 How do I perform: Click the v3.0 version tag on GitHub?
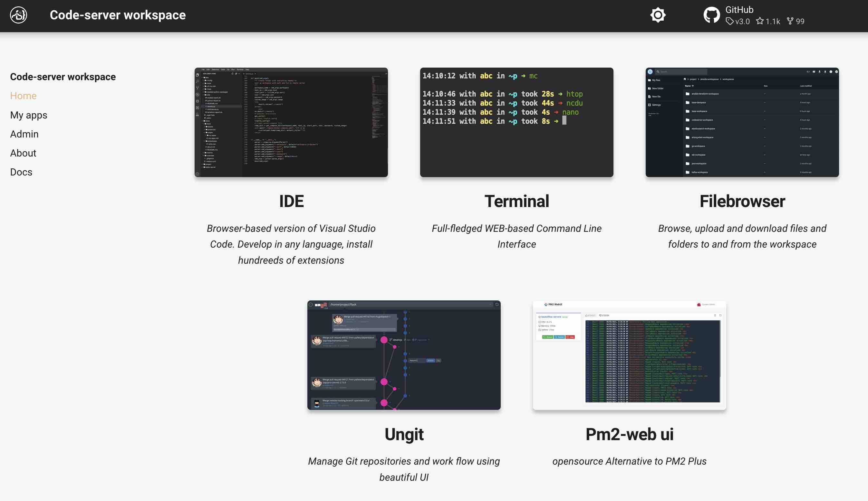[738, 21]
